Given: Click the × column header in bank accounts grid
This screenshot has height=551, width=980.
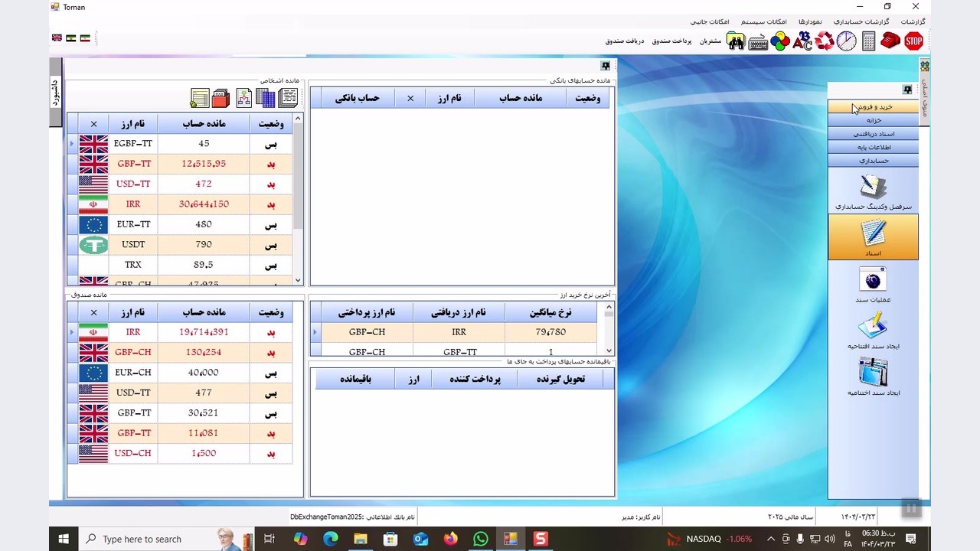Looking at the screenshot, I should click(410, 98).
